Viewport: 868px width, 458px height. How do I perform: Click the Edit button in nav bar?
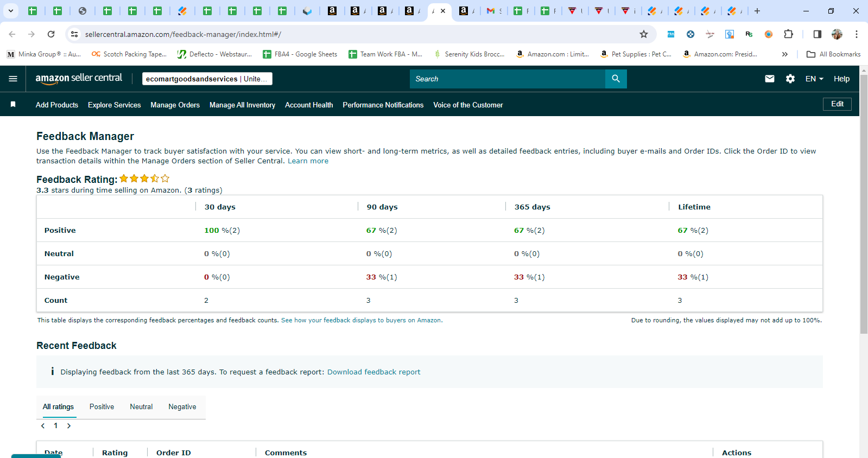[x=837, y=104]
